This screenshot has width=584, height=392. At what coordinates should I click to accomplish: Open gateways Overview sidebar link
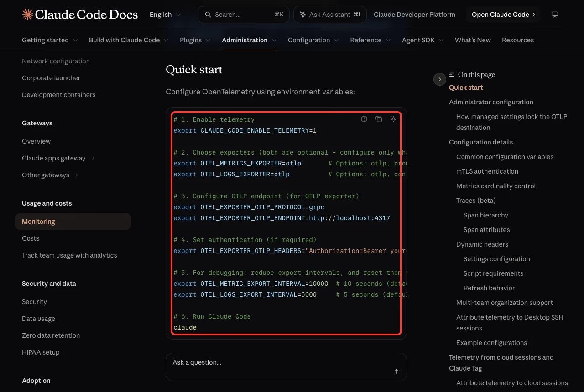point(36,141)
